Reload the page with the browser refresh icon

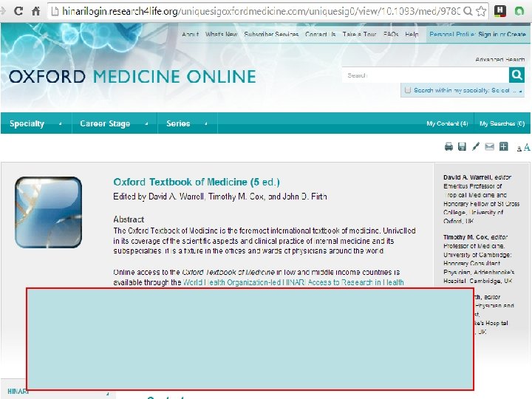18,11
